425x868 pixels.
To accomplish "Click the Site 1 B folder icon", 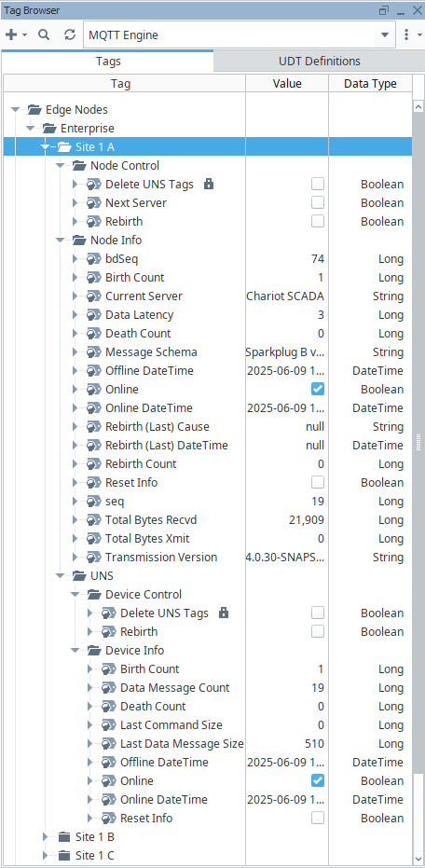I will [x=64, y=836].
